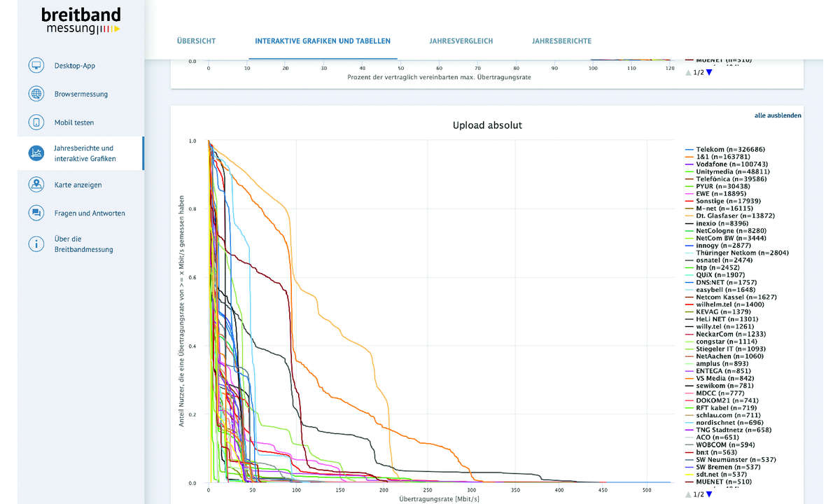Click the Fragen und Antworten chat icon
Viewport: 840px width, 504px height.
point(36,213)
